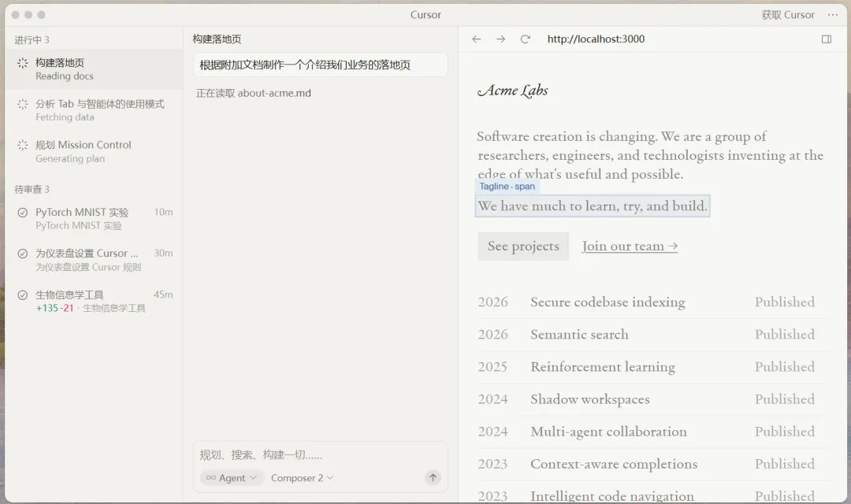Viewport: 851px width, 504px height.
Task: Select the 构建落地页 task in sidebar
Action: point(93,69)
